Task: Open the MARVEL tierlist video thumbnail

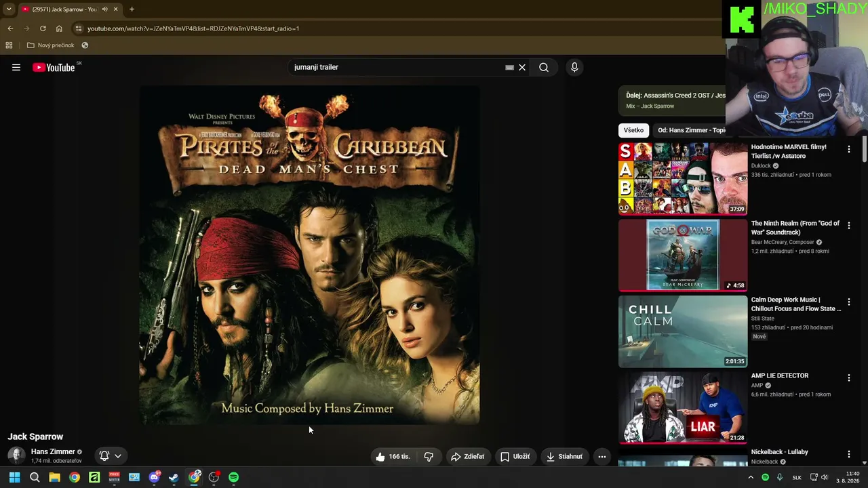Action: tap(683, 178)
